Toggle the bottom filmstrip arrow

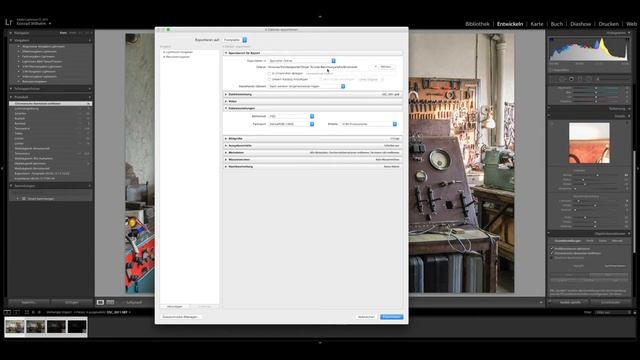click(x=320, y=342)
